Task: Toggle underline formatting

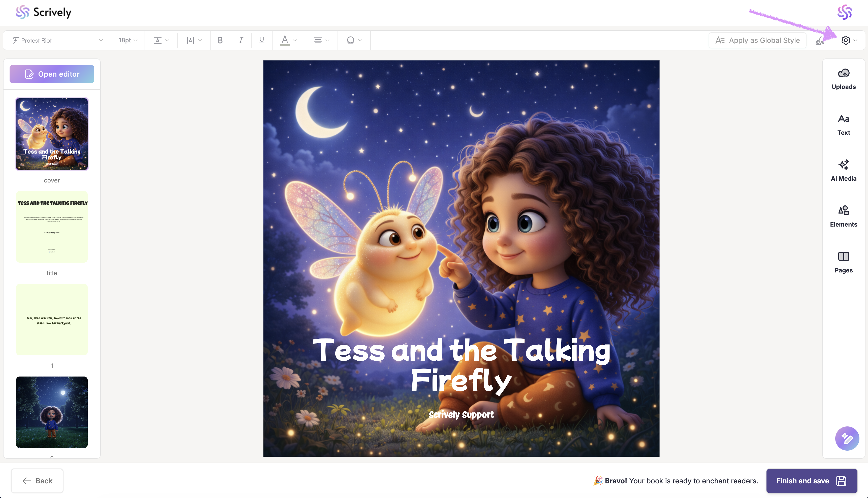Action: tap(261, 40)
